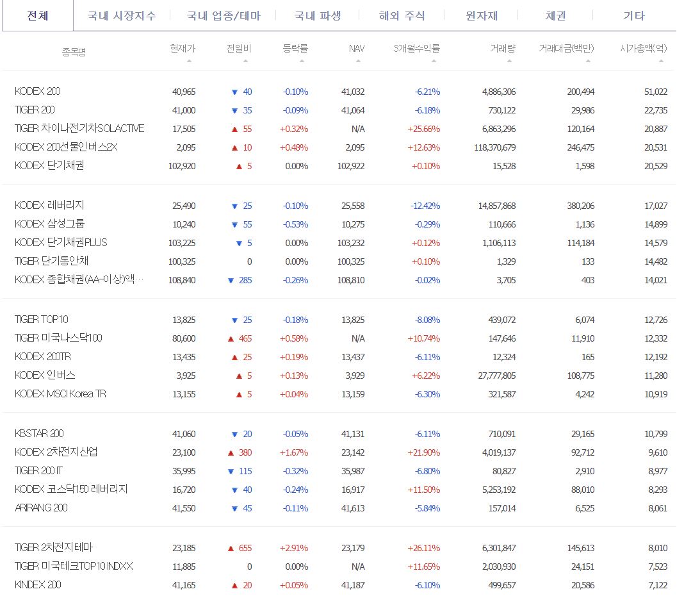Click the -0.53% change rate
Viewport: 700px width, 596px height.
pyautogui.click(x=295, y=224)
